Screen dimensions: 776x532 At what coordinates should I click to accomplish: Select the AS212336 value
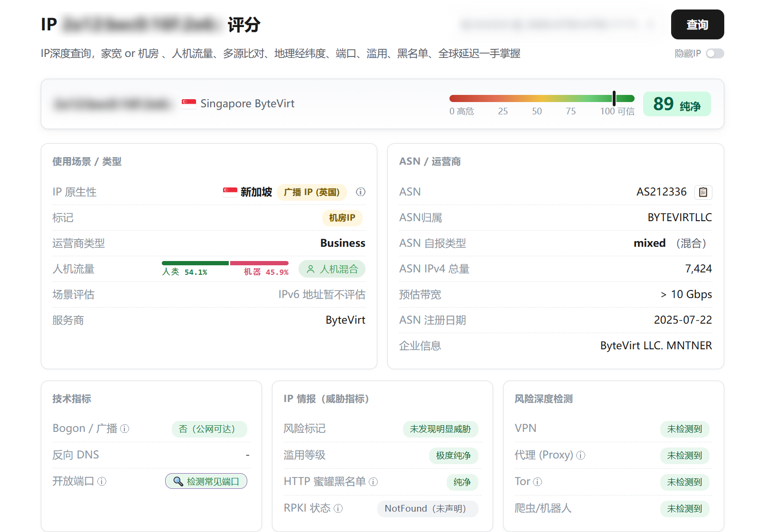[x=661, y=192]
